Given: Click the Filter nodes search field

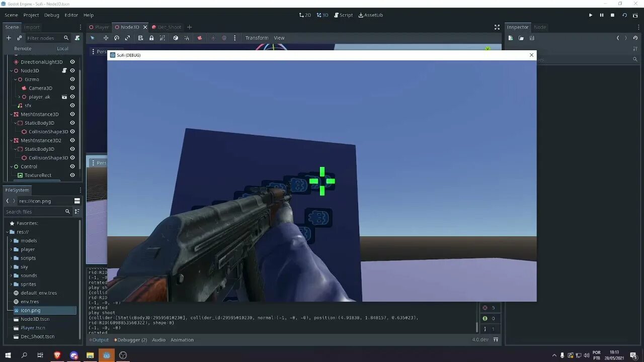Looking at the screenshot, I should click(x=43, y=38).
